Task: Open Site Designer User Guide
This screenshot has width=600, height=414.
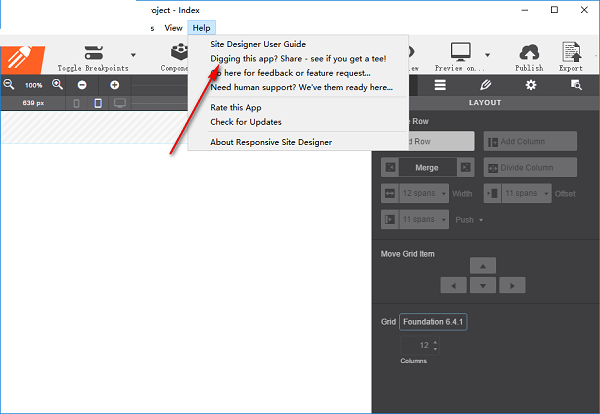Action: pyautogui.click(x=258, y=44)
